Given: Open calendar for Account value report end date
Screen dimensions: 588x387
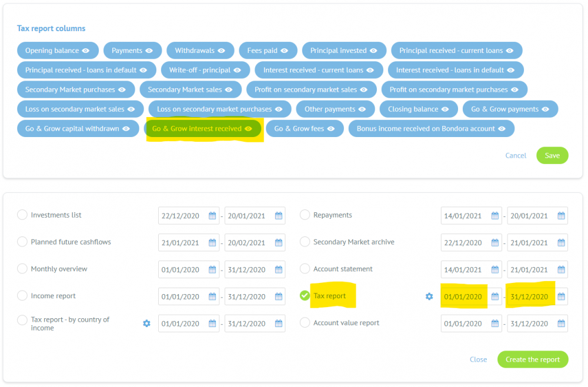Looking at the screenshot, I should 562,324.
